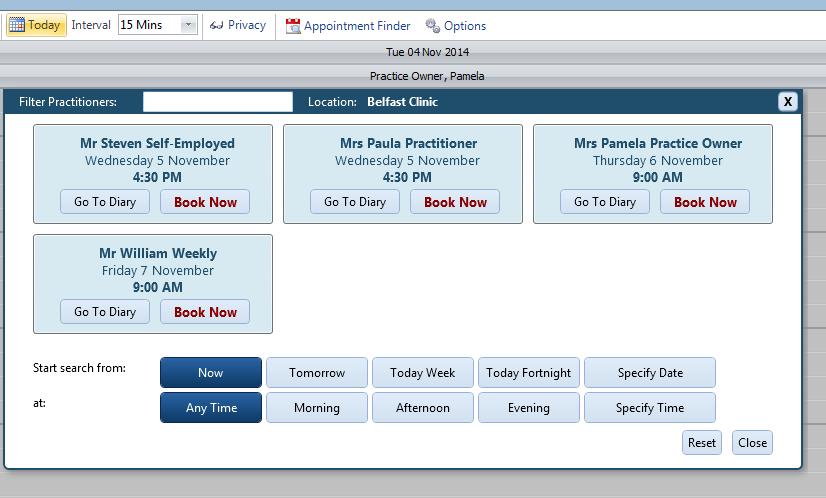The height and width of the screenshot is (498, 826).
Task: Book Now with Mrs Pamela Practice Owner
Action: click(705, 202)
